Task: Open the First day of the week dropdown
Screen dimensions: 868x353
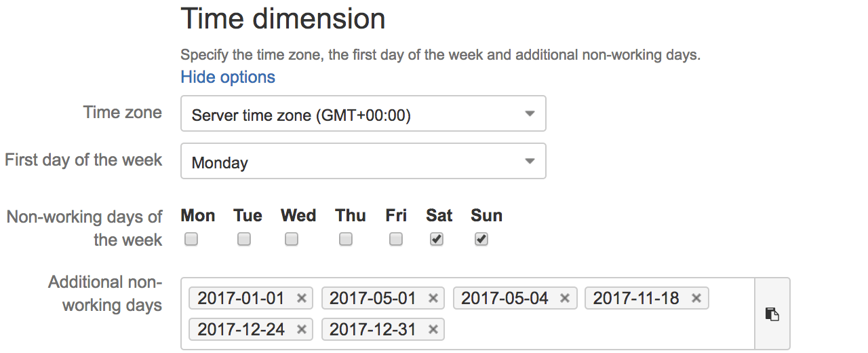Action: [x=363, y=161]
